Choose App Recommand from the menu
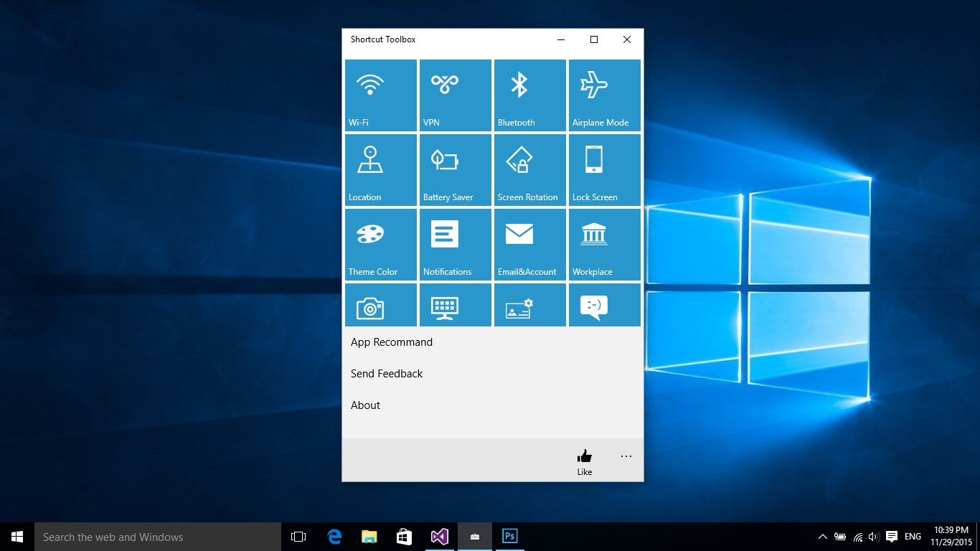 (x=392, y=342)
